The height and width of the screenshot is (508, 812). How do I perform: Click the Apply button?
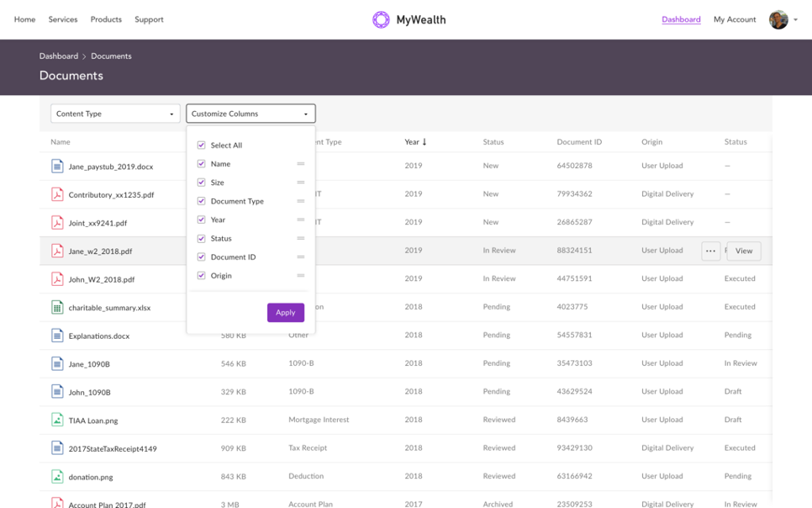tap(285, 313)
